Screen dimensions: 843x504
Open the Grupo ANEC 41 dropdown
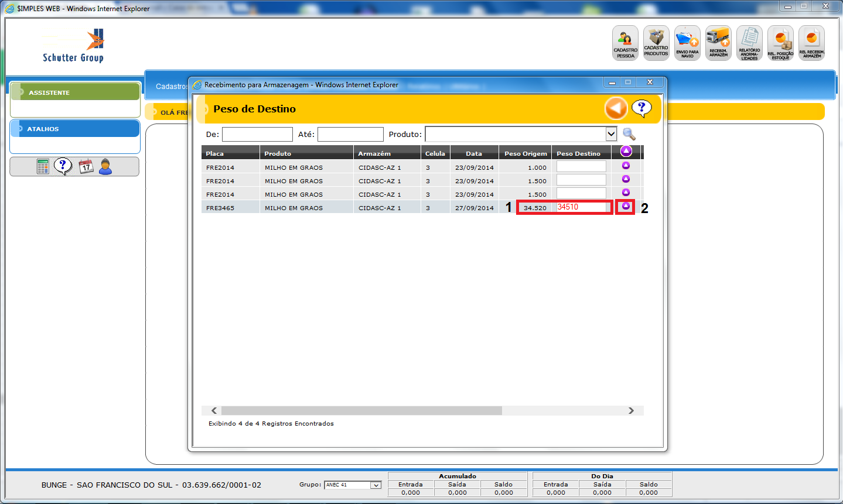375,485
